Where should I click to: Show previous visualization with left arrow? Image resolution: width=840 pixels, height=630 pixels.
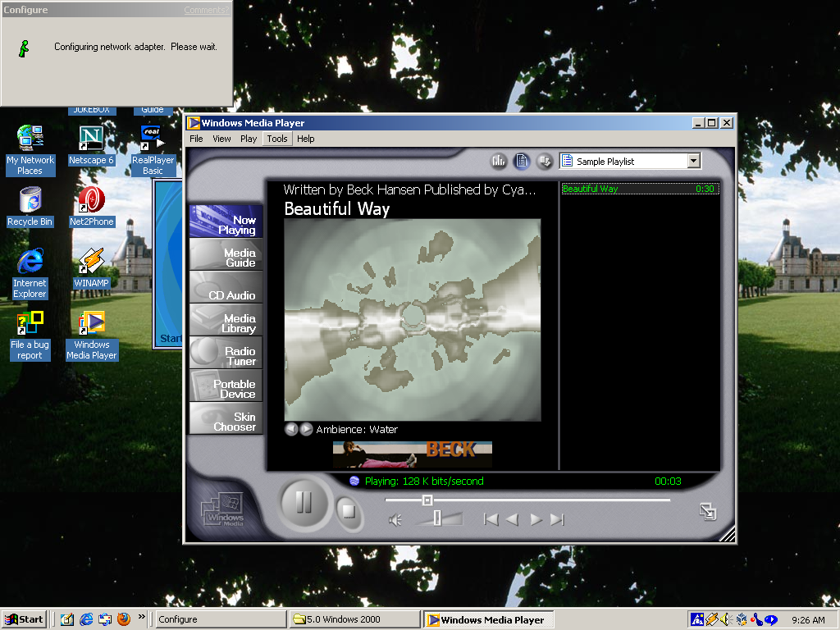(x=291, y=428)
